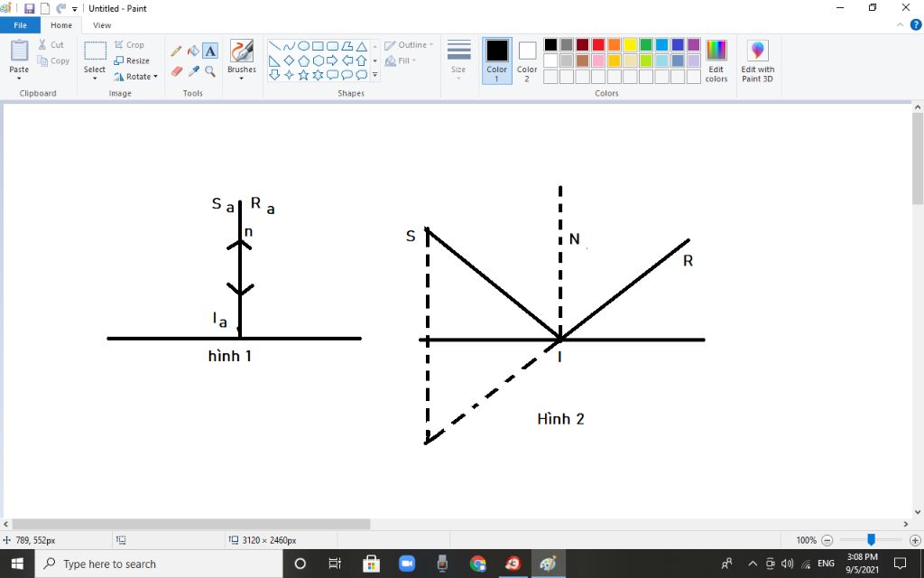924x578 pixels.
Task: Open the File menu
Action: pos(20,25)
